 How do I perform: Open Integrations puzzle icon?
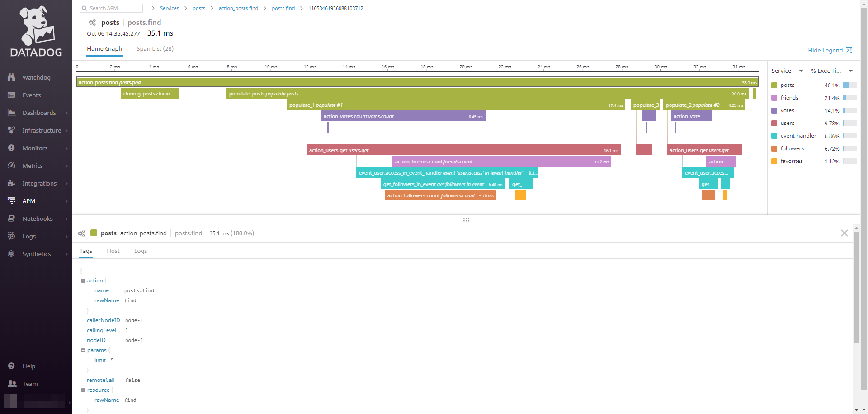11,183
